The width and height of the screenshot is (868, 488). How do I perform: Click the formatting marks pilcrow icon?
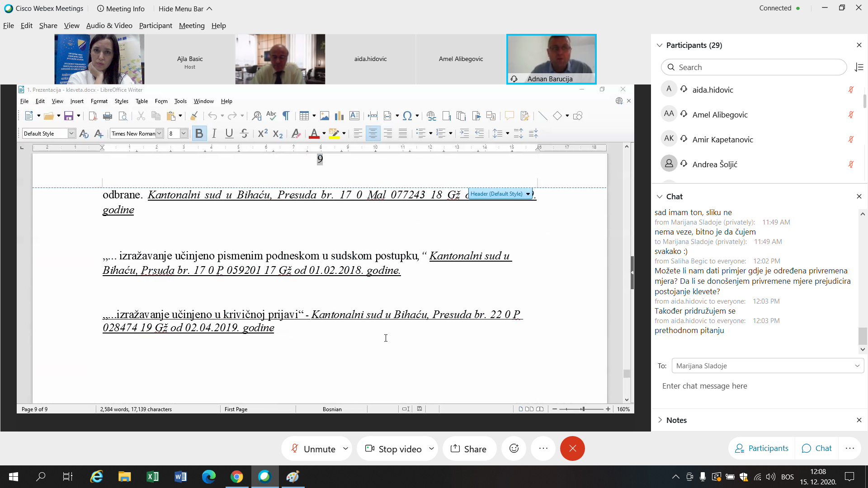[x=286, y=116]
